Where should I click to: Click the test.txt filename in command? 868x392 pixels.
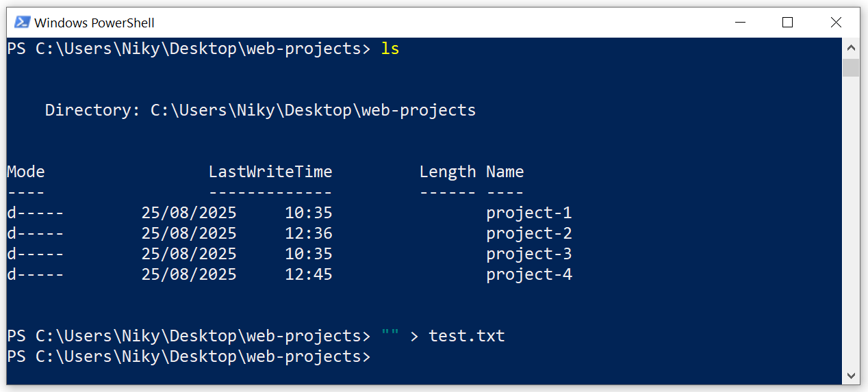pos(466,336)
